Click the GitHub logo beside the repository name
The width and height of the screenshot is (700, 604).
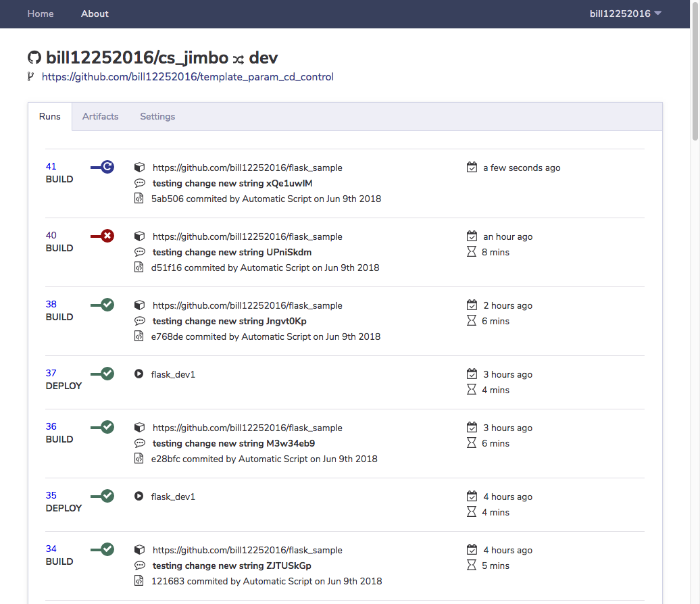point(34,57)
